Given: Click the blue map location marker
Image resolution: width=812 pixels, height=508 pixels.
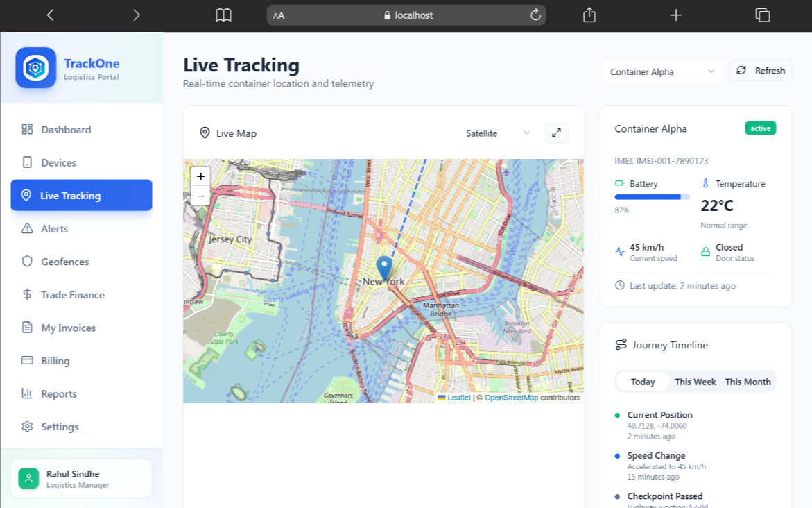Looking at the screenshot, I should tap(383, 267).
